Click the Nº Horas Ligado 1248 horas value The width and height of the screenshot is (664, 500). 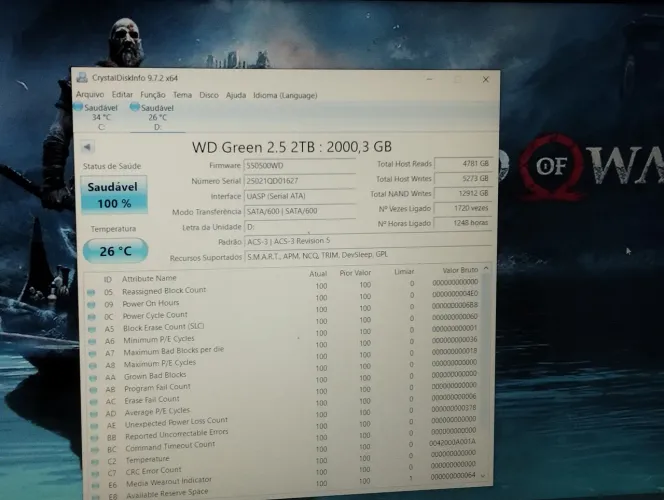(463, 223)
